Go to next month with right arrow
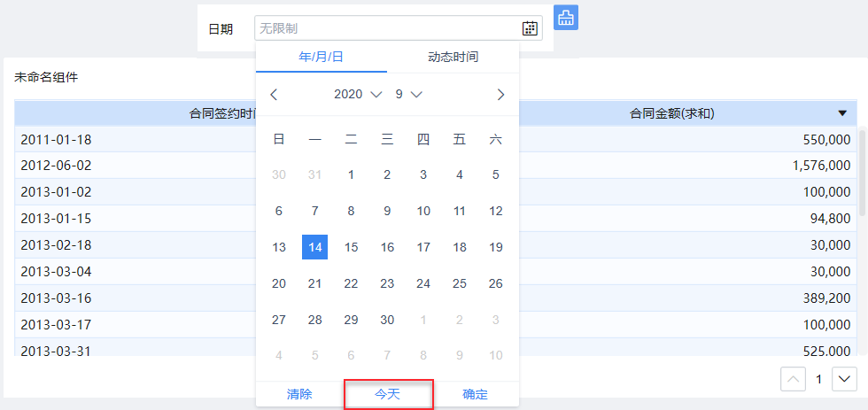Viewport: 868px width, 410px height. point(500,94)
